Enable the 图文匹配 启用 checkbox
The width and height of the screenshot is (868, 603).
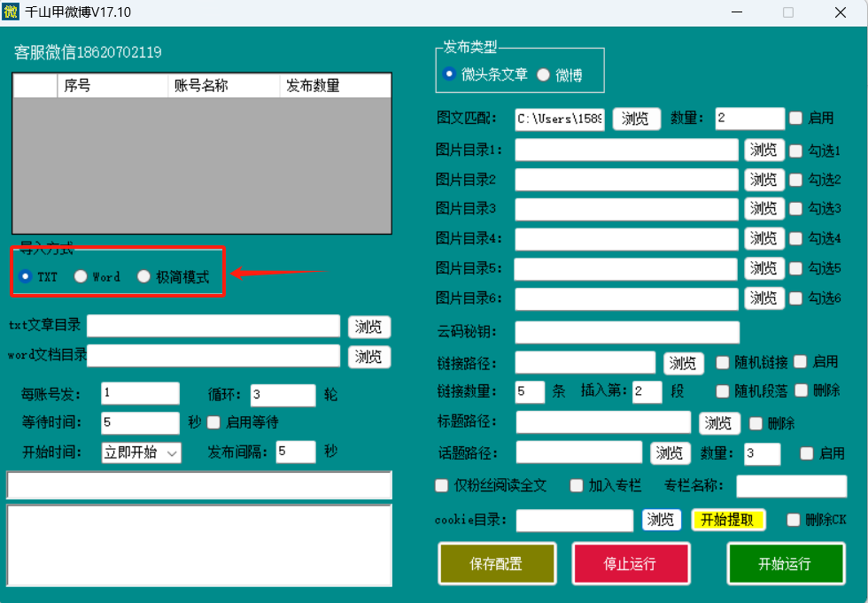click(796, 118)
